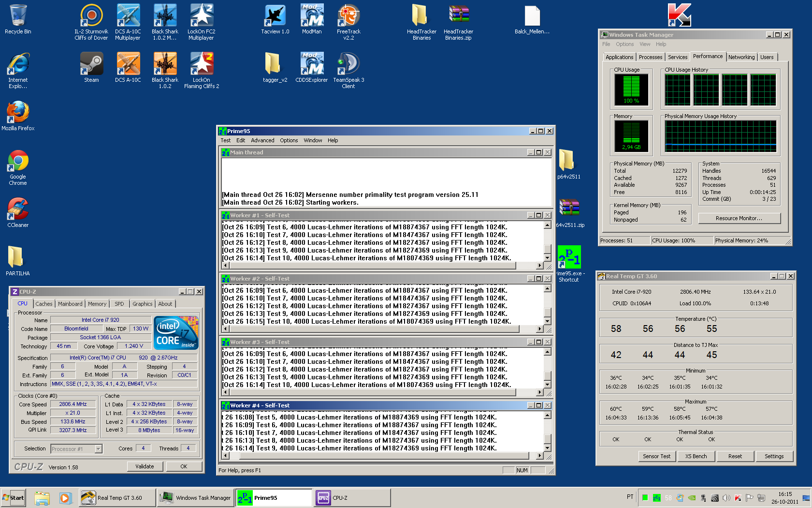Switch to the Memory tab in CPU-Z
The height and width of the screenshot is (508, 812).
tap(97, 304)
